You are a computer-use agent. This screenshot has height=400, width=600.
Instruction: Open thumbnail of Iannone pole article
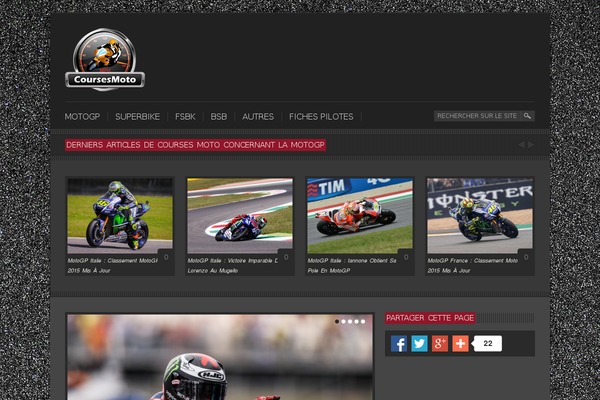[x=360, y=216]
